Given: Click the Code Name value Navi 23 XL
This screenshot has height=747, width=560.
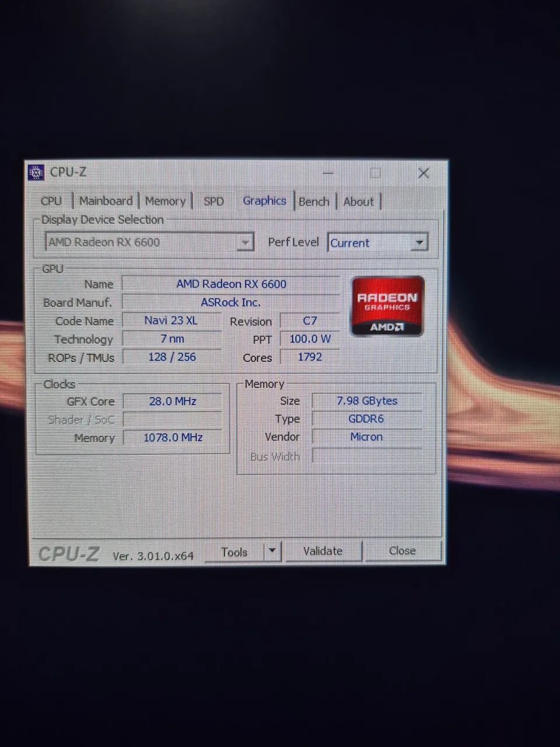Looking at the screenshot, I should coord(171,320).
